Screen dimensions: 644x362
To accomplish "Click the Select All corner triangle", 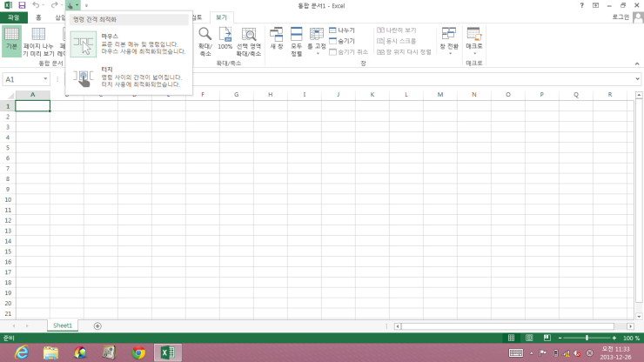I will click(x=10, y=95).
